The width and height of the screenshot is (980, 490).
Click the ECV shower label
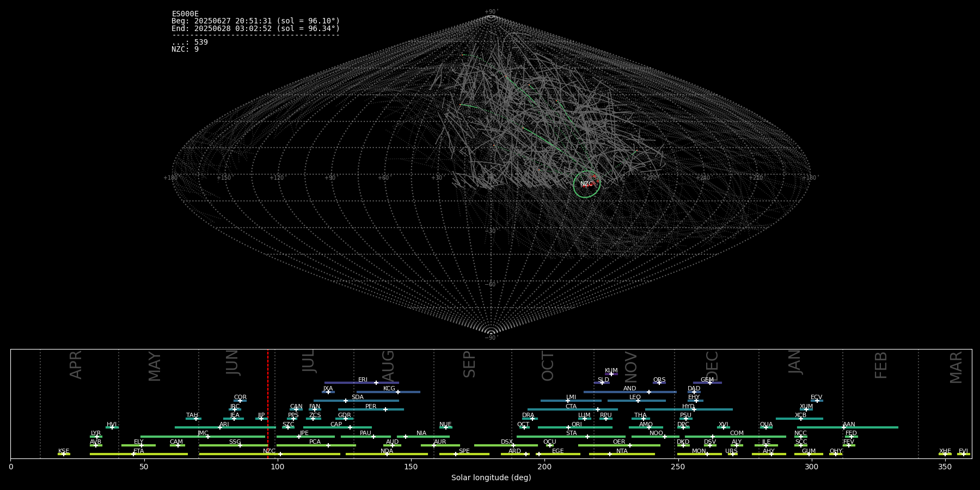pos(817,397)
